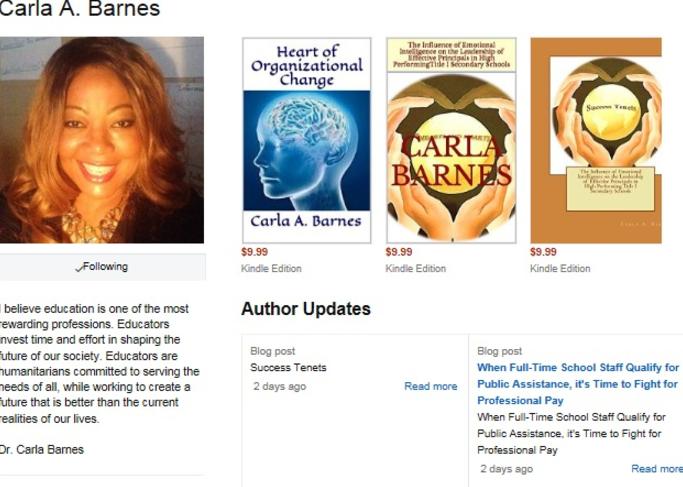This screenshot has height=487, width=683.
Task: Click the $9.99 price under the second book
Action: (399, 252)
